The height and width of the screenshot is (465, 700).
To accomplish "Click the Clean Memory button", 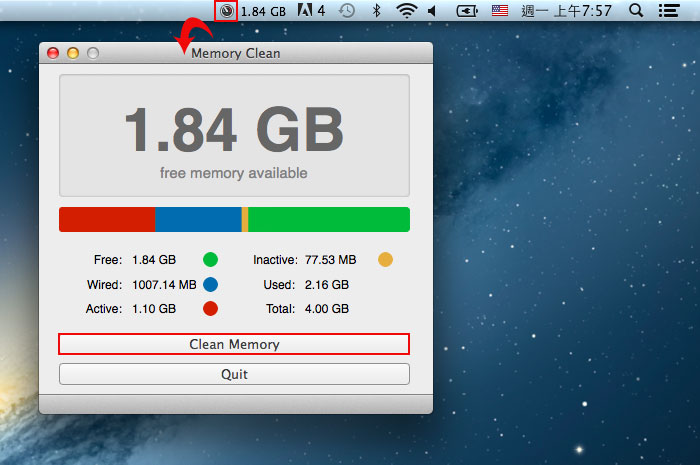I will [x=234, y=344].
